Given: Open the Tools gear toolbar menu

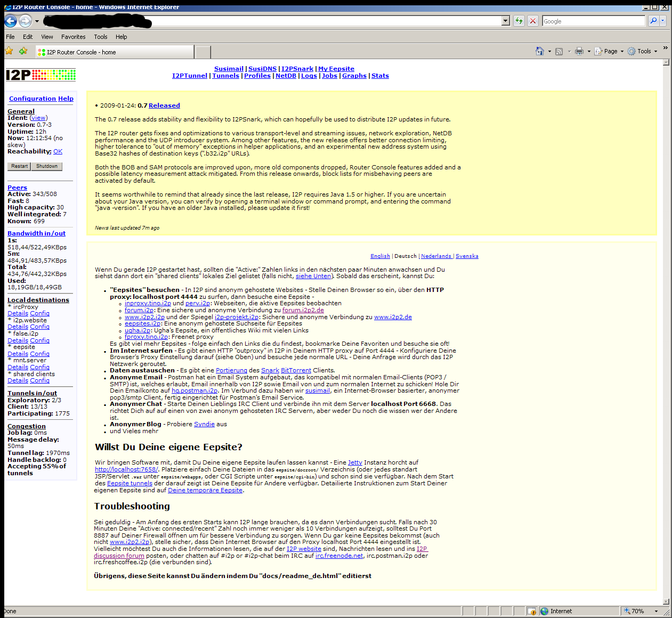Looking at the screenshot, I should (x=643, y=52).
